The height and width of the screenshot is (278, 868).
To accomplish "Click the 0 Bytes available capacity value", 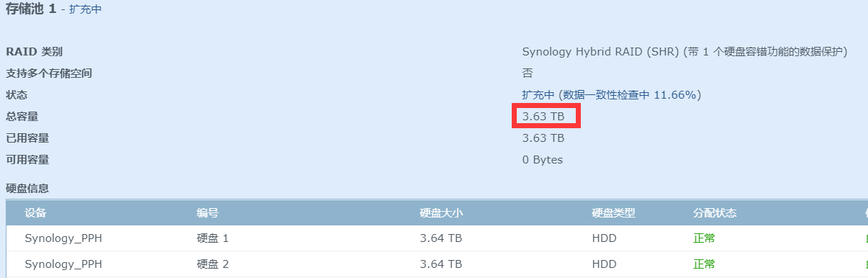I will pyautogui.click(x=543, y=159).
